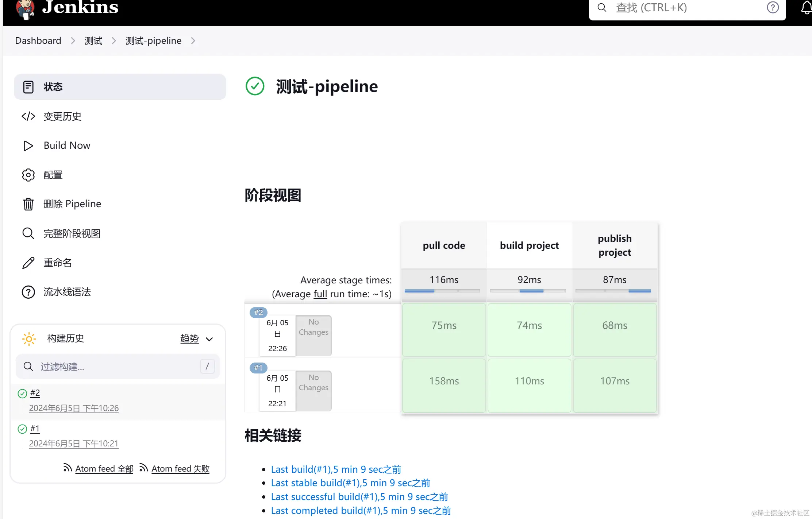
Task: Click the 删除 Pipeline trash icon
Action: click(x=28, y=204)
